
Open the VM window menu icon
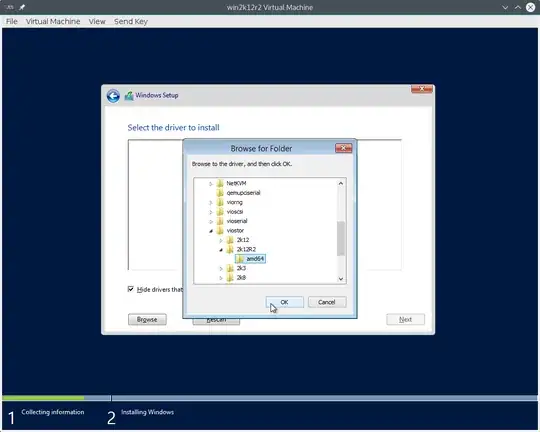click(9, 7)
